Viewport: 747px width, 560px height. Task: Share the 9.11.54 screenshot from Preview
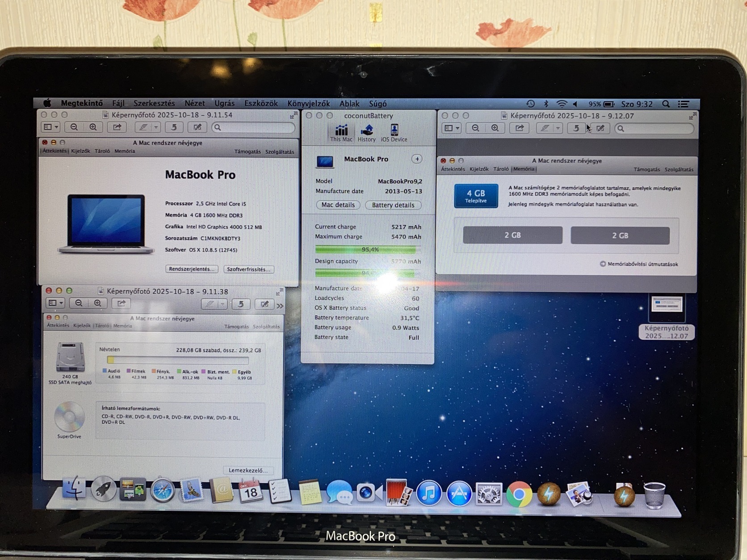[117, 127]
